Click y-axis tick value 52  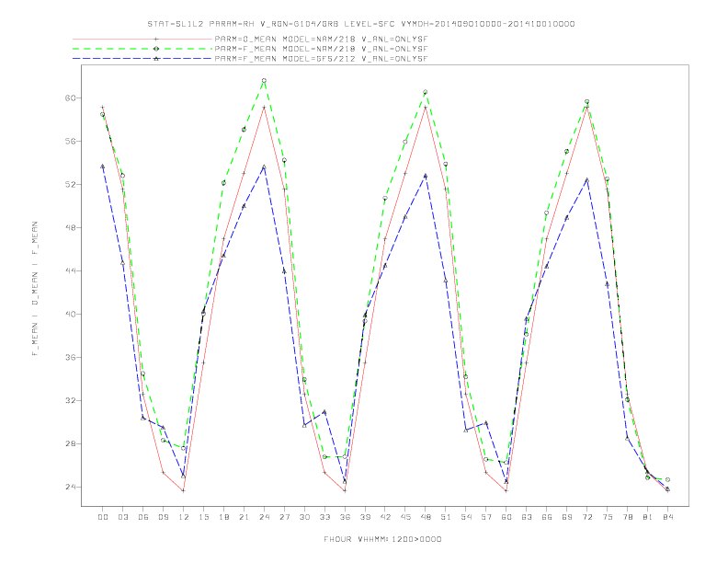[69, 184]
